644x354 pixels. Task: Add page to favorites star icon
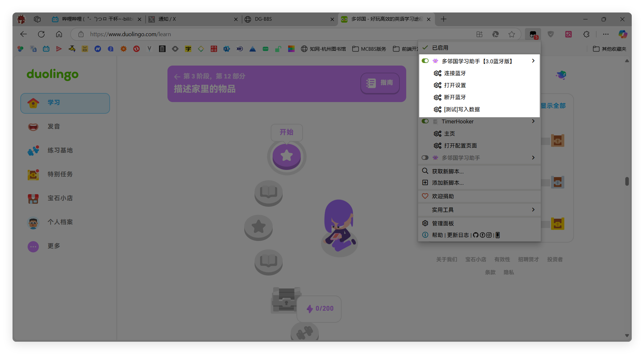512,34
